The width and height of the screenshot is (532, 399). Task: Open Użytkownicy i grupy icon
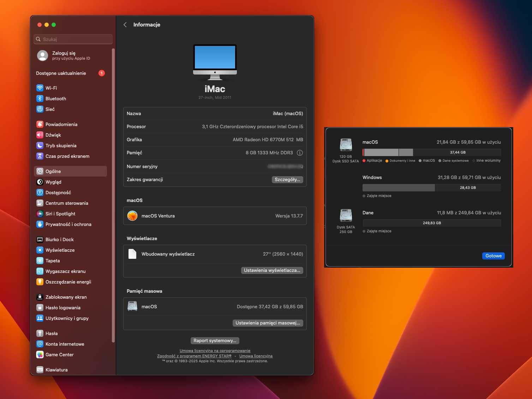coord(40,318)
